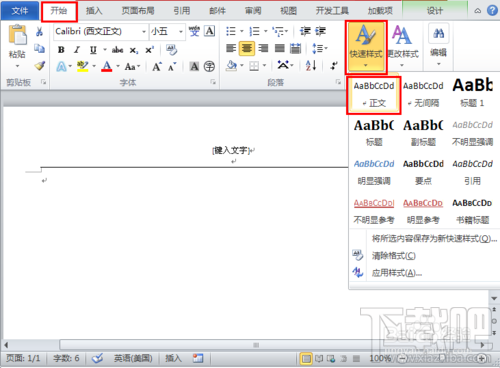Click the Enclose Characters icon
The width and height of the screenshot is (500, 368).
coord(209,66)
